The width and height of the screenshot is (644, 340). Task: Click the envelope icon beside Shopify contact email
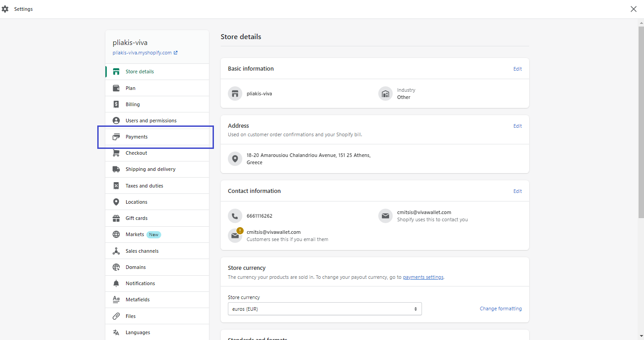click(385, 216)
